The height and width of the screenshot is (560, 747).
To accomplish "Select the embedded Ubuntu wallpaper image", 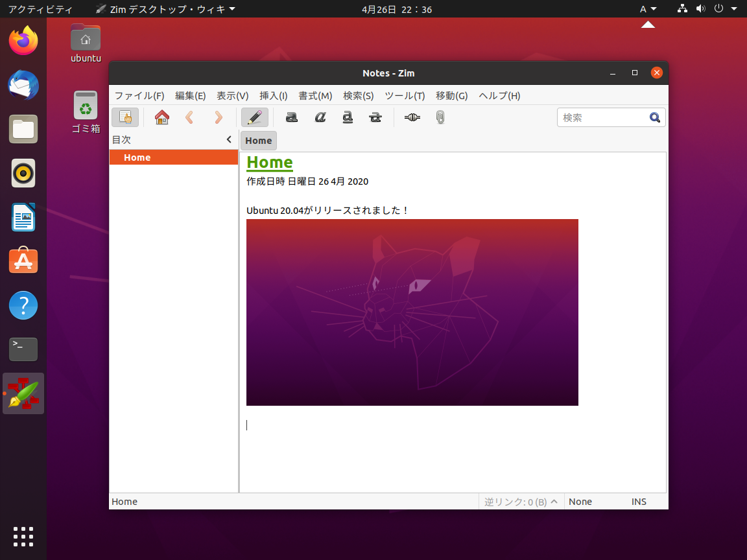I will click(x=412, y=312).
